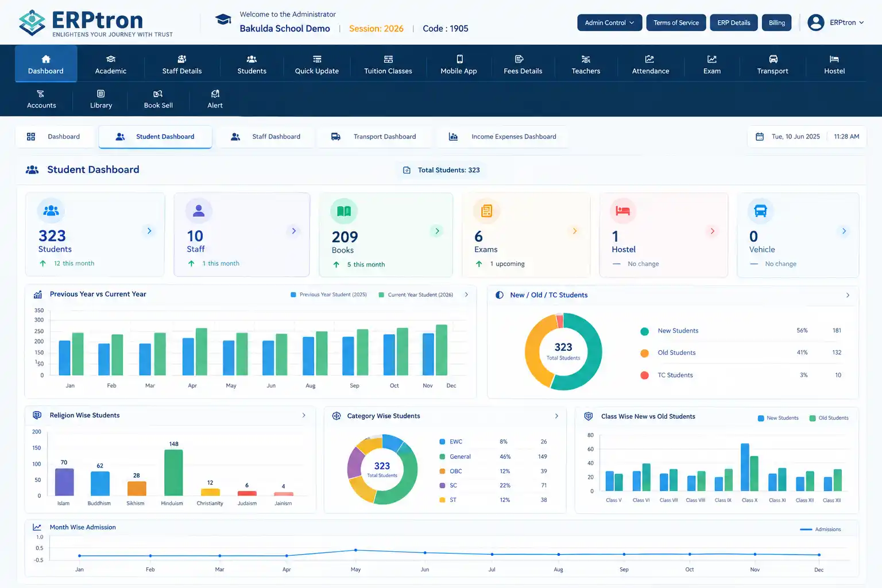Toggle Current Year Student (2026) legend series
The height and width of the screenshot is (588, 882).
[416, 295]
